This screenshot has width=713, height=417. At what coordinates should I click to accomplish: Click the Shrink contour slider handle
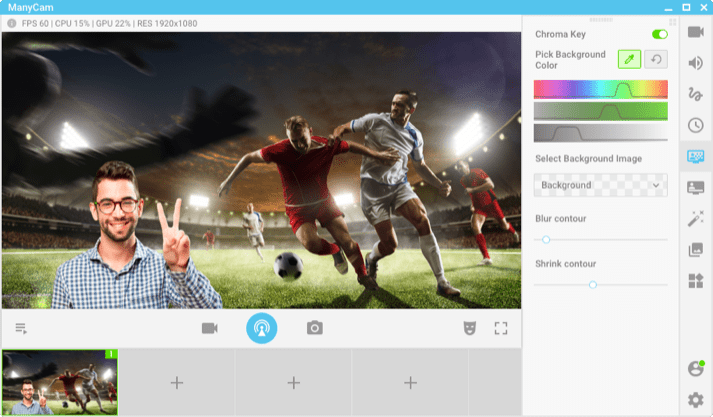[x=592, y=285]
